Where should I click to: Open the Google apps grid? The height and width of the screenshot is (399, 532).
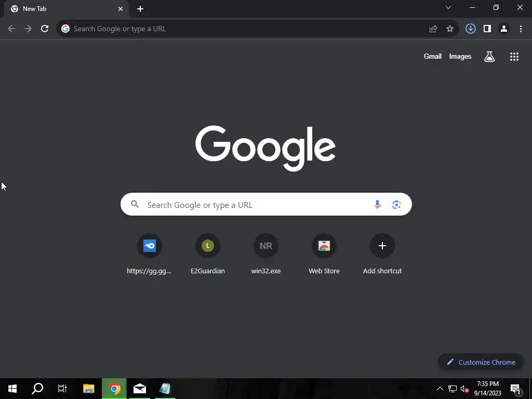coord(514,57)
